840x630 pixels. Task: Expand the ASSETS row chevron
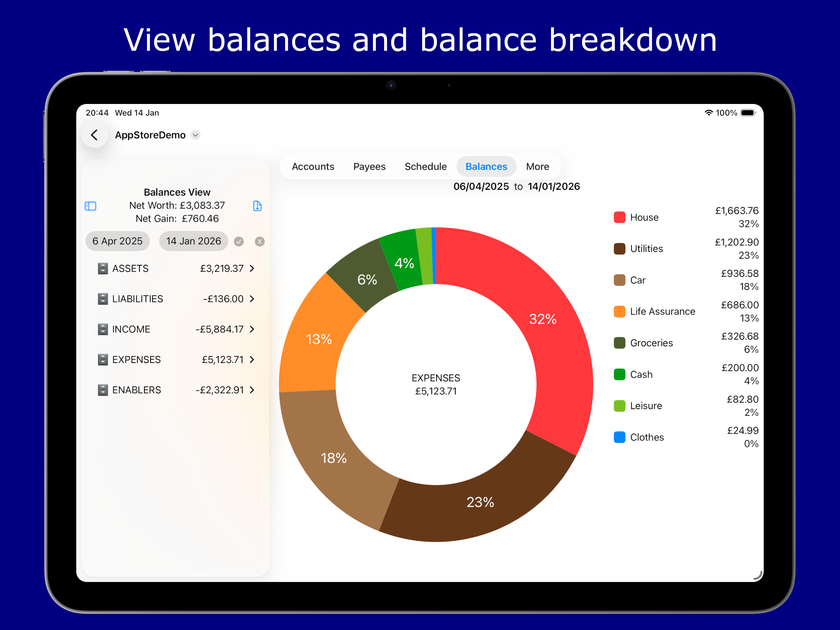pos(252,268)
